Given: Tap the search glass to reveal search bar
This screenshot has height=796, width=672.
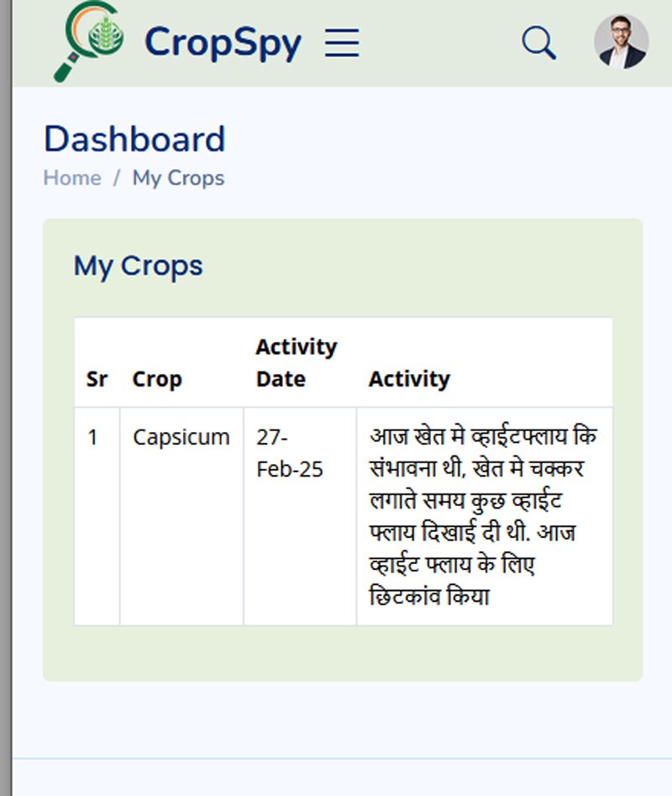Looking at the screenshot, I should tap(538, 41).
